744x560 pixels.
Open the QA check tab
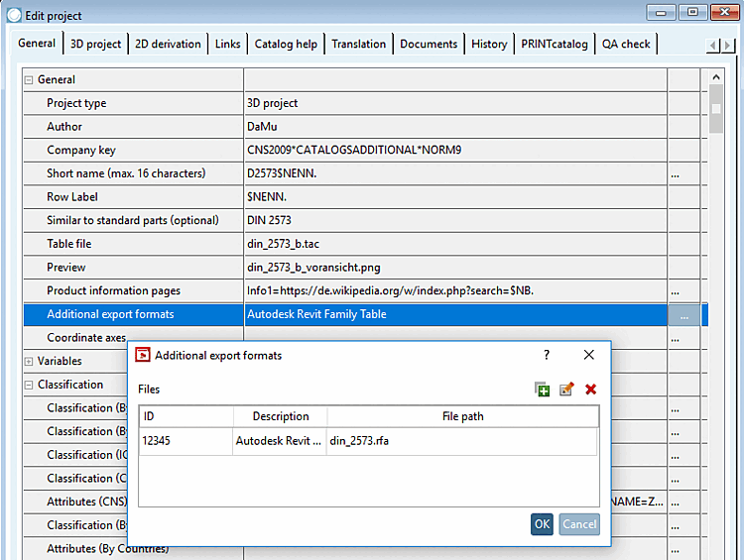(627, 44)
